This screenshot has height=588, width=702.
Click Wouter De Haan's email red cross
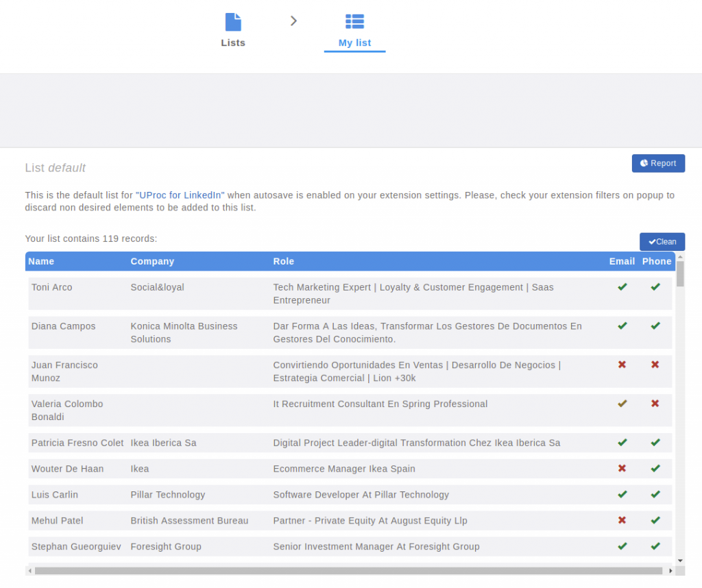pos(622,469)
